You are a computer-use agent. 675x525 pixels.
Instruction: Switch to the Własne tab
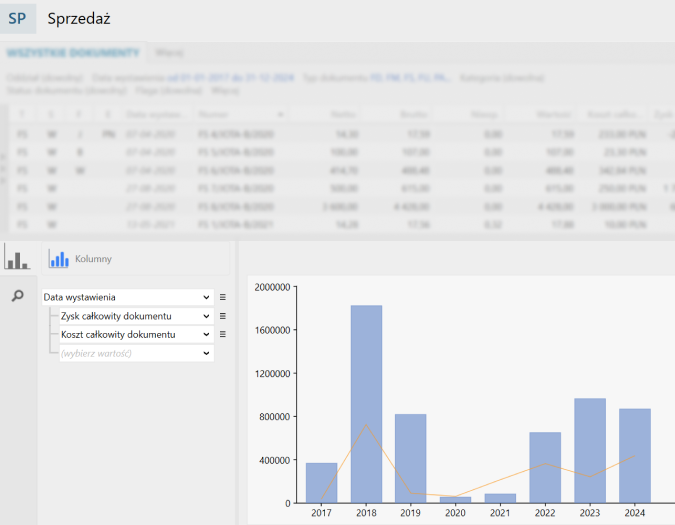(x=169, y=52)
